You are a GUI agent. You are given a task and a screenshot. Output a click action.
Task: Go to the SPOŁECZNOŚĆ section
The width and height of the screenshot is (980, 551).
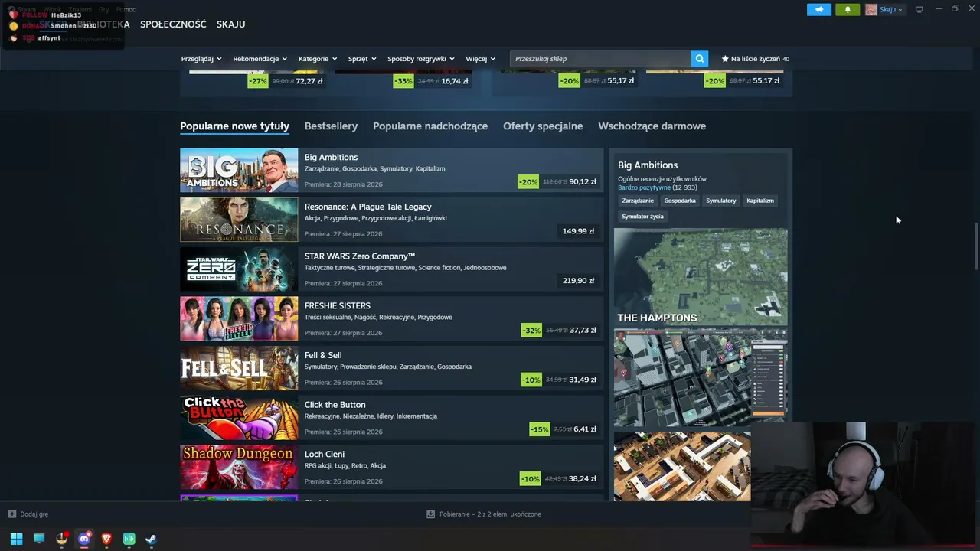coord(173,24)
